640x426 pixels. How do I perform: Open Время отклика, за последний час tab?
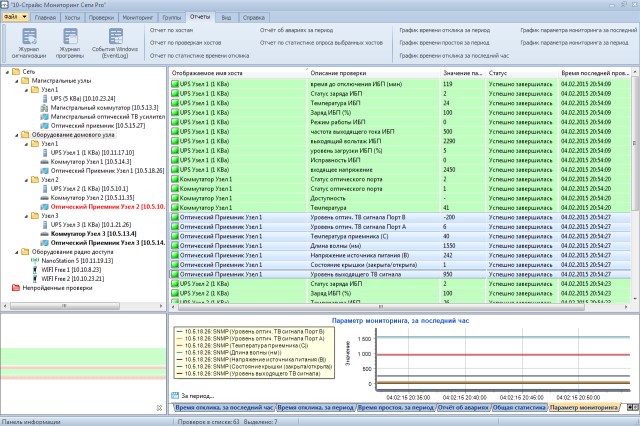point(224,407)
